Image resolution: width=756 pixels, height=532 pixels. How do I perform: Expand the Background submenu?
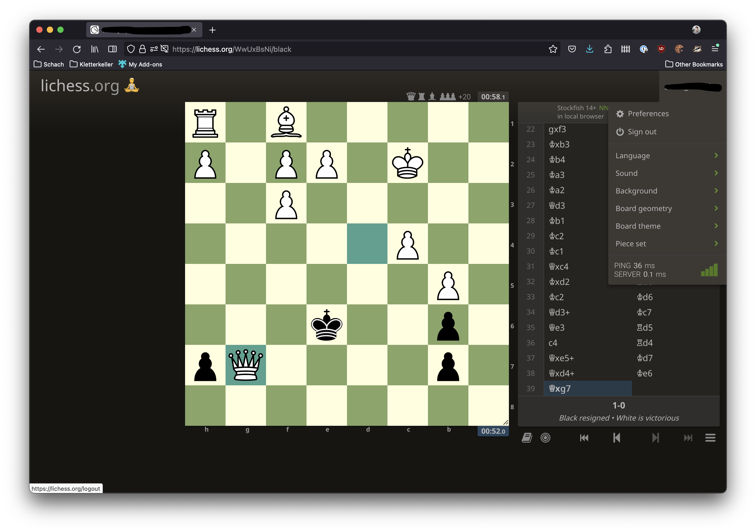(667, 191)
